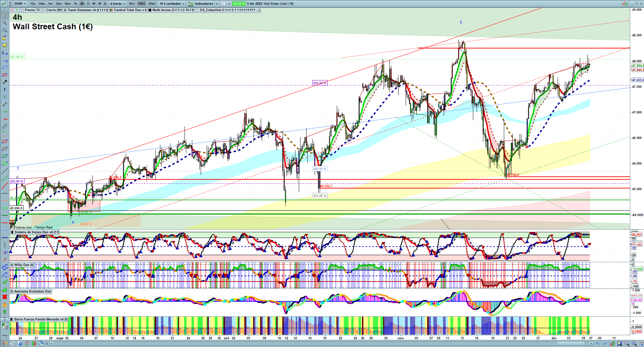Toggle Sistema de trenes Doc v4 panel box
Image resolution: width=644 pixels, height=347 pixels.
[x=12, y=232]
